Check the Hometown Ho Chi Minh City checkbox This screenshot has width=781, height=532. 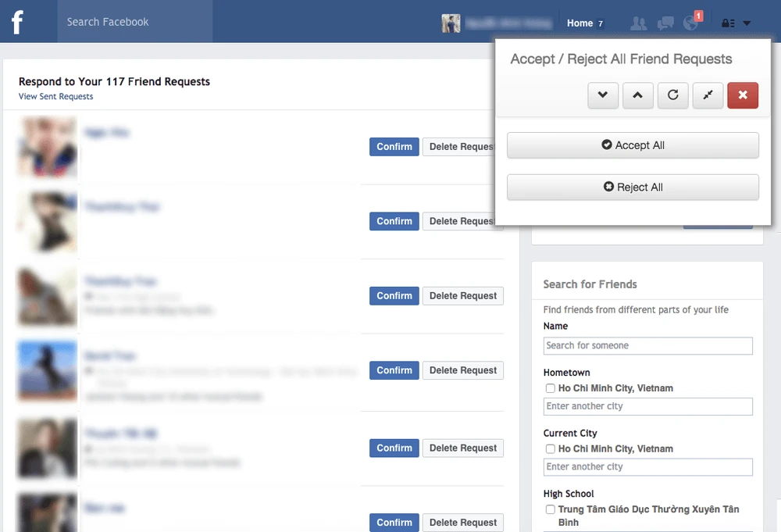pyautogui.click(x=551, y=388)
